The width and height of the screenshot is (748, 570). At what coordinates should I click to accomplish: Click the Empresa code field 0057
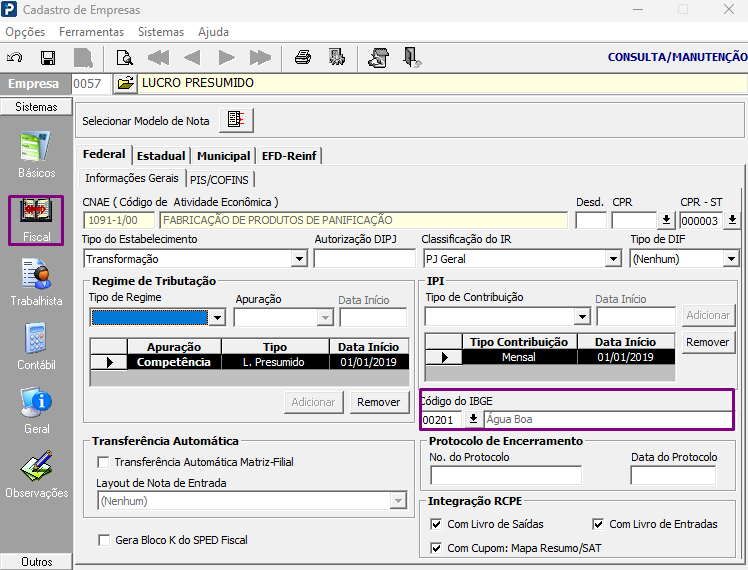91,83
